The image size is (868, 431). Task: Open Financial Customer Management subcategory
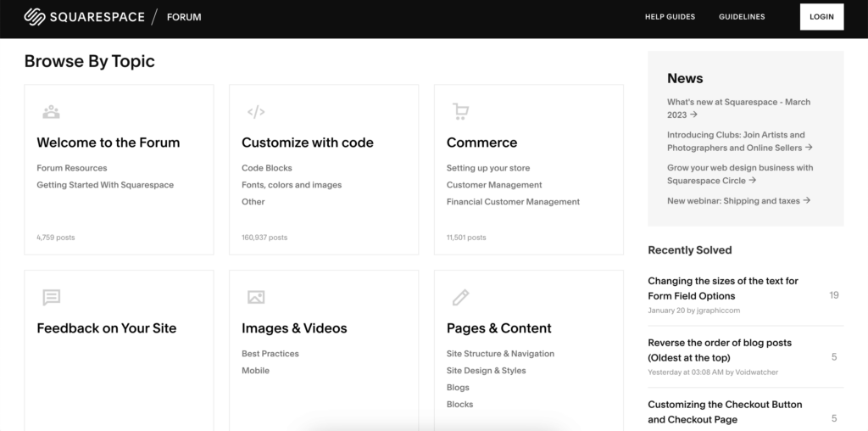click(x=513, y=202)
